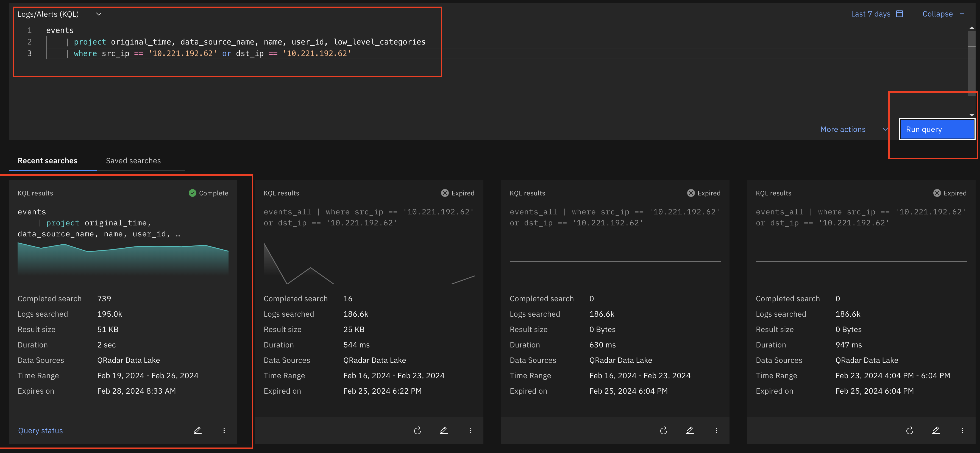Image resolution: width=980 pixels, height=453 pixels.
Task: Click 'Feb 23, 2024 4:04 PM - 6:04 PM' time range
Action: pyautogui.click(x=892, y=376)
